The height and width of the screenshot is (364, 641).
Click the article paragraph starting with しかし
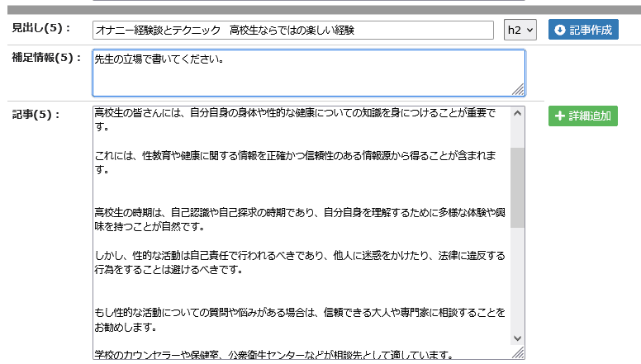point(300,262)
